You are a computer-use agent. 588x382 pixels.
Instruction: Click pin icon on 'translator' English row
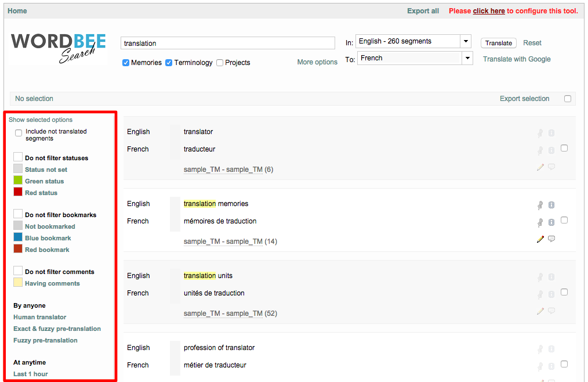click(x=540, y=133)
